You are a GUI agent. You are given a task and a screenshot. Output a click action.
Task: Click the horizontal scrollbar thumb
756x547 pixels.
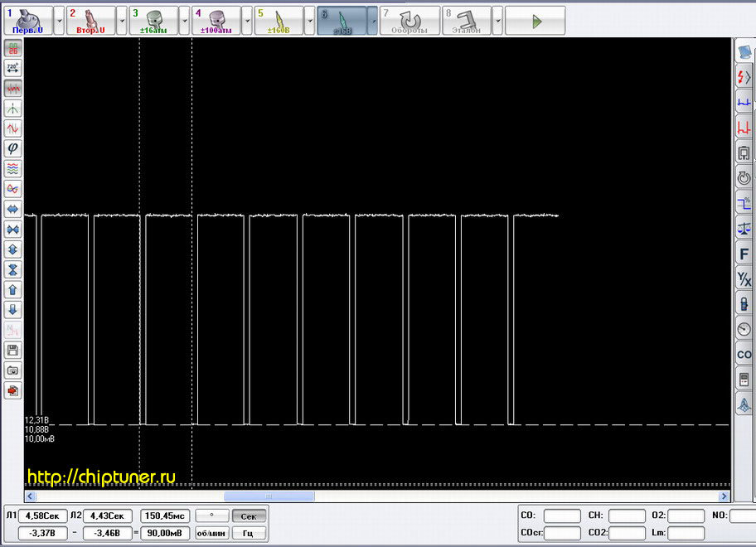click(269, 496)
